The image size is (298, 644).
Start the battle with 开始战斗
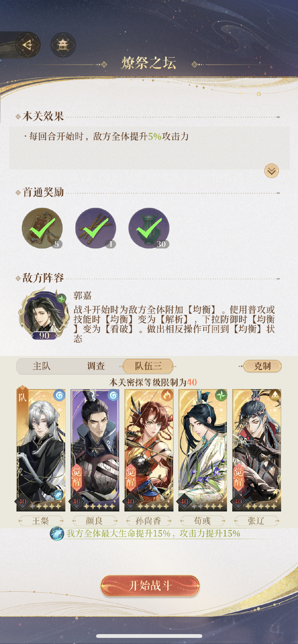click(150, 586)
